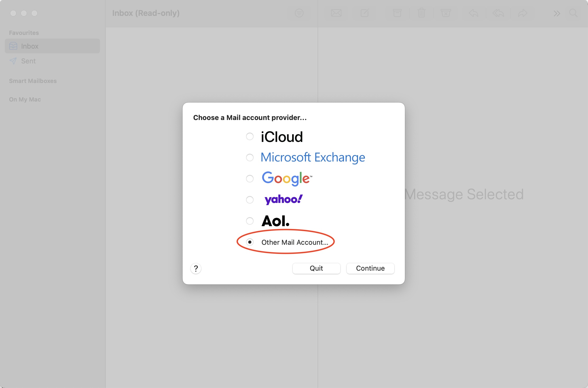Screen dimensions: 588x388
Task: Click the Favourites section header
Action: coord(24,33)
